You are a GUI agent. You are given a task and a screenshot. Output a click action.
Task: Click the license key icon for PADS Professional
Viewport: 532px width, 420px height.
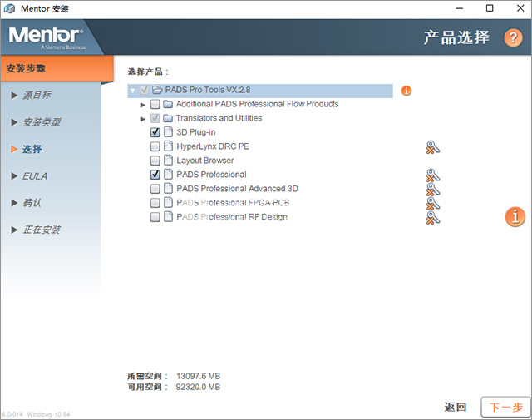(432, 175)
